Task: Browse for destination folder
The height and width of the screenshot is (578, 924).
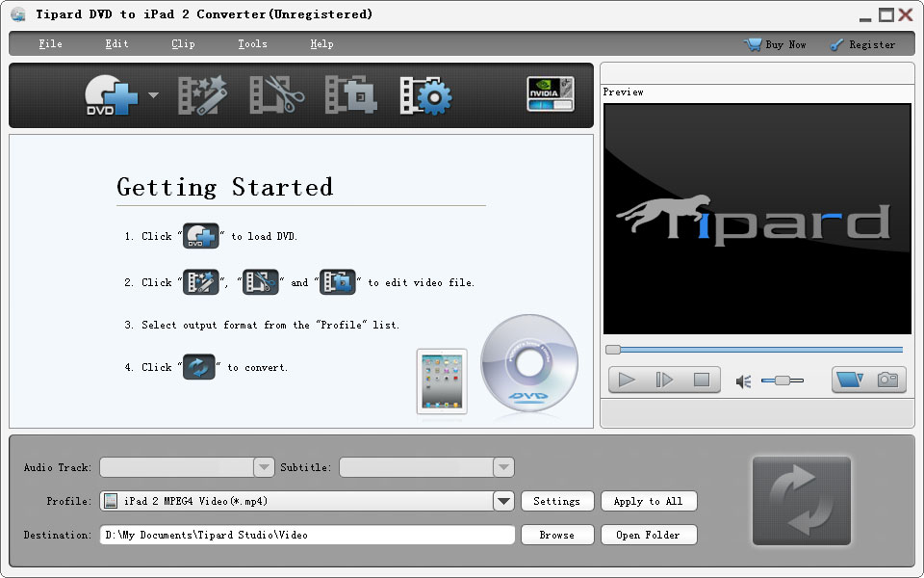Action: point(557,535)
